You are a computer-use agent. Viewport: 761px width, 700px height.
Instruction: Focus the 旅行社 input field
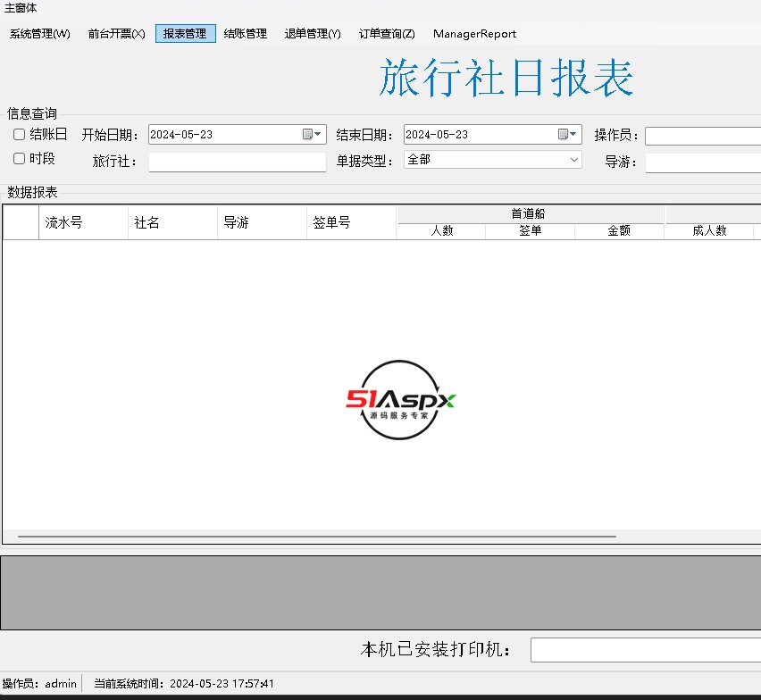click(238, 162)
